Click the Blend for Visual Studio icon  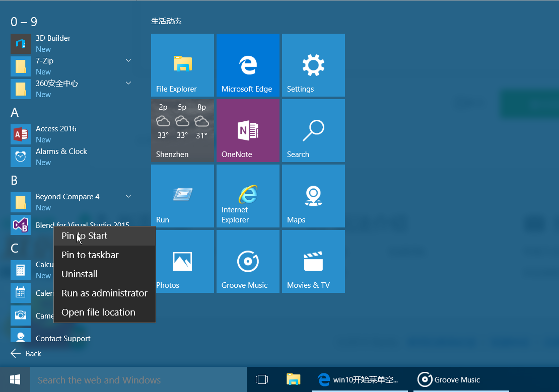tap(21, 225)
